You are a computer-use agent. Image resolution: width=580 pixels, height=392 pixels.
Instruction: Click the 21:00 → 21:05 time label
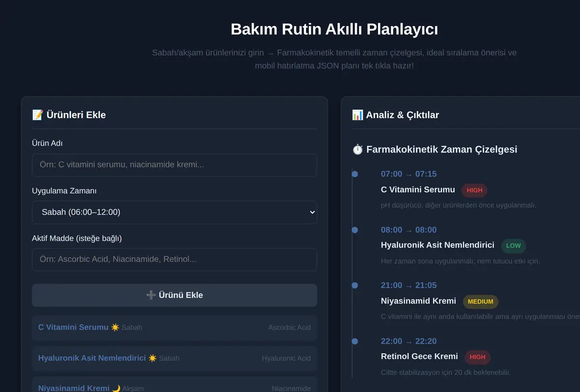pyautogui.click(x=408, y=286)
